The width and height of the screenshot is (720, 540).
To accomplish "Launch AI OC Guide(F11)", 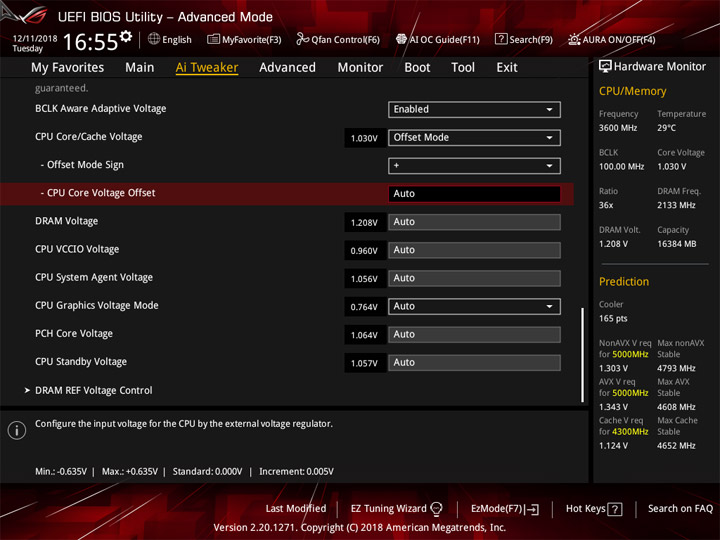I will point(438,39).
